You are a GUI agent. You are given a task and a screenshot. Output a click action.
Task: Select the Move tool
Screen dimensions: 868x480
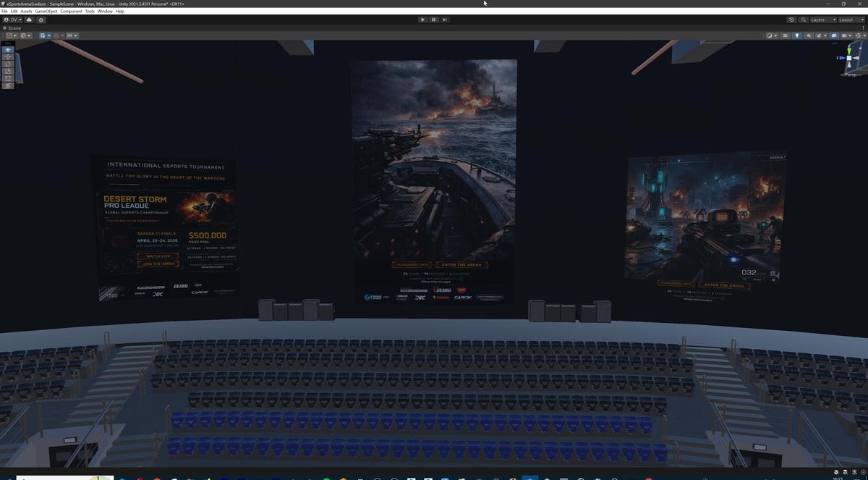(x=8, y=57)
